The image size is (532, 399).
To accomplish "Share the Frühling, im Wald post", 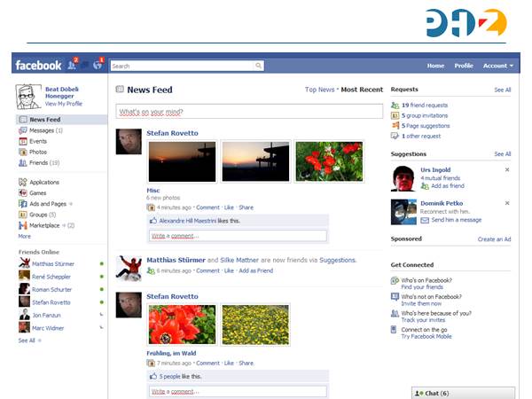I will point(246,363).
